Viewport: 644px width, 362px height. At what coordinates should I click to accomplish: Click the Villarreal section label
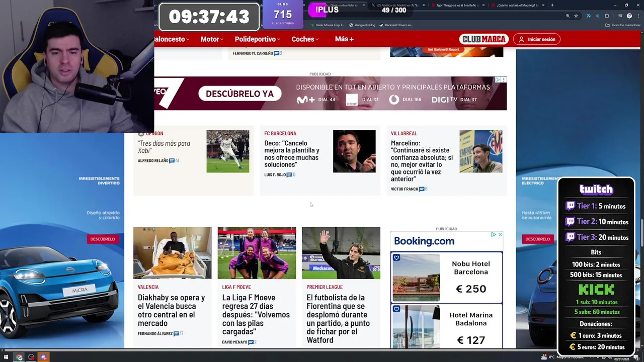pos(404,133)
